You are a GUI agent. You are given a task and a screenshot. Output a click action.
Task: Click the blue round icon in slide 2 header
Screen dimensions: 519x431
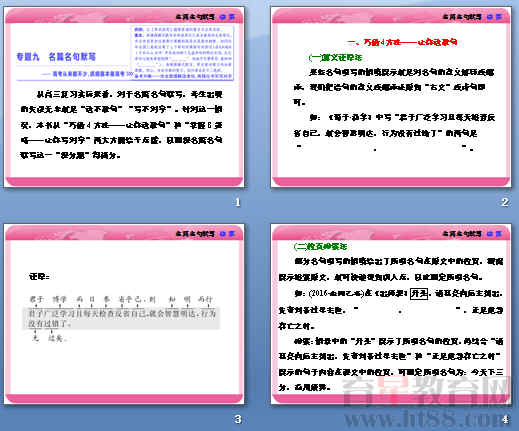click(490, 17)
